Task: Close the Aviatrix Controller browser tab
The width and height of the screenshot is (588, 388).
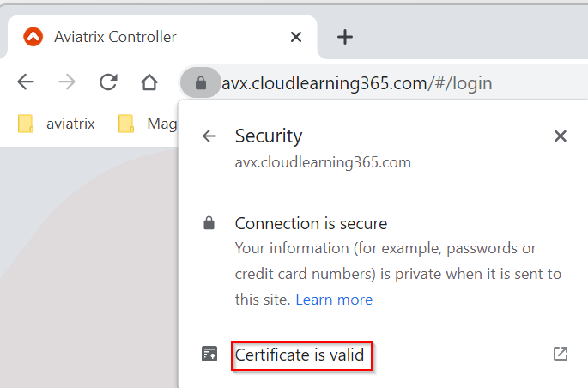Action: [296, 37]
